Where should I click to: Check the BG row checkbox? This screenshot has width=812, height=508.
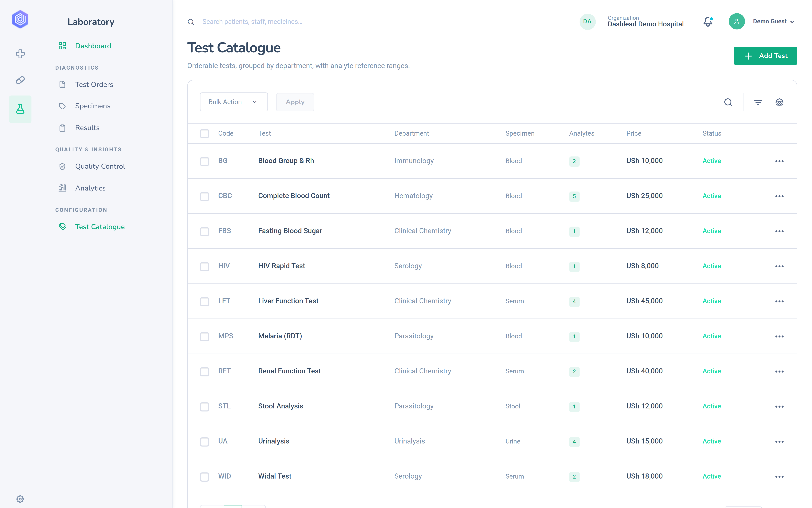204,161
